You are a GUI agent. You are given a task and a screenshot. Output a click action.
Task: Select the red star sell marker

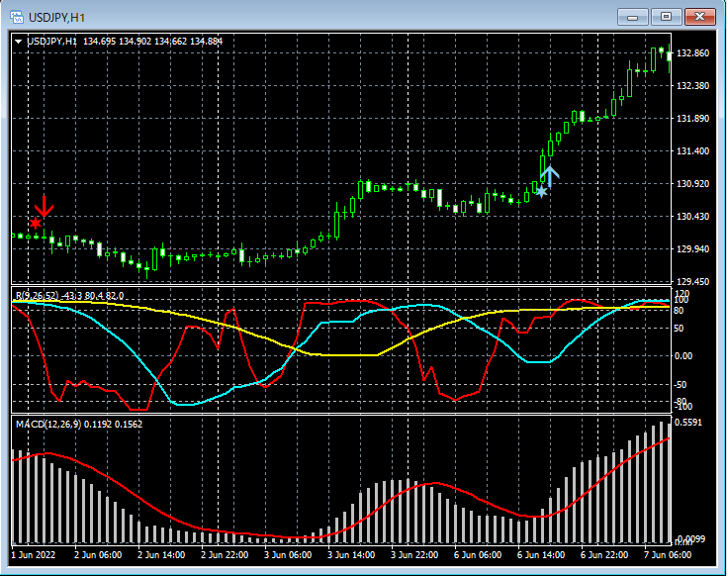[x=36, y=224]
